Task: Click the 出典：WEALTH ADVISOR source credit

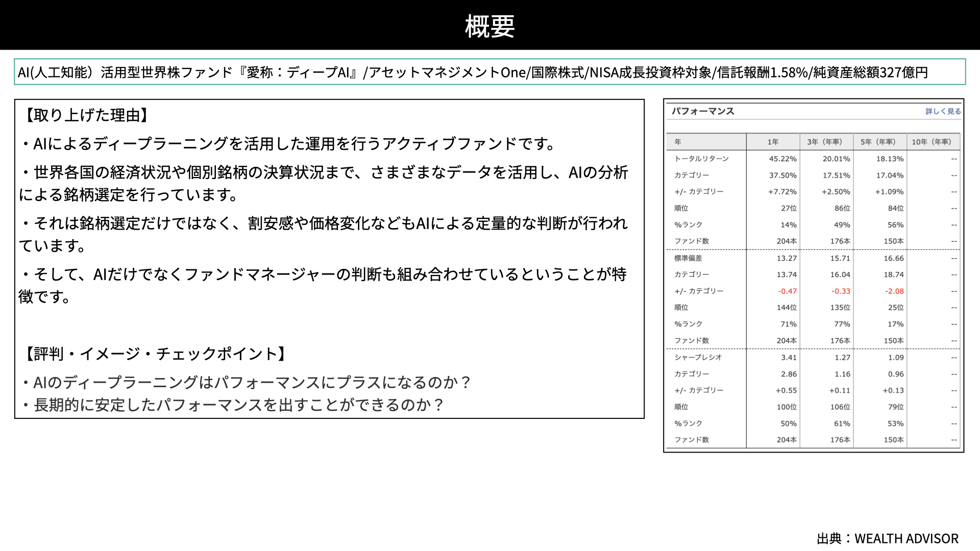Action: [x=888, y=539]
